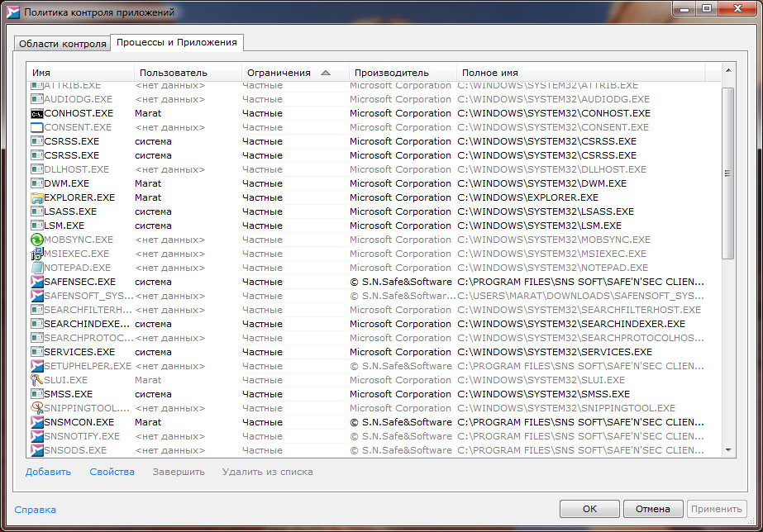
Task: Click the NOTEPAD.EXE notepad icon
Action: [x=37, y=268]
